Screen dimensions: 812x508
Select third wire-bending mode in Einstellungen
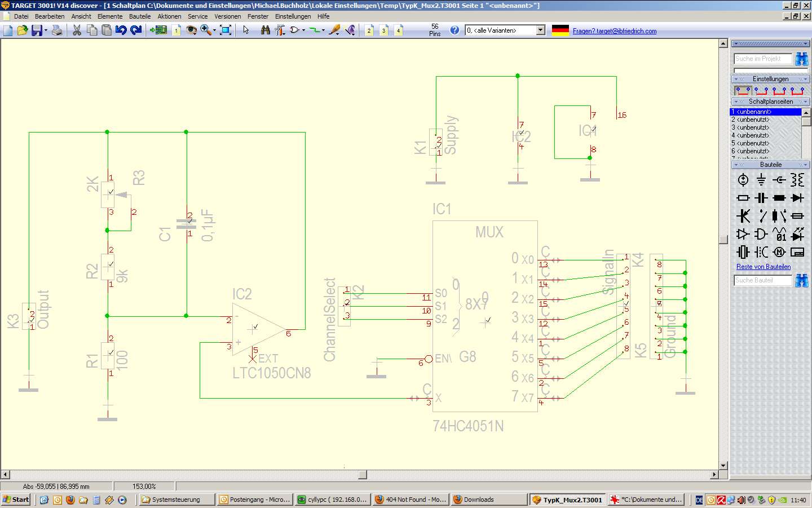tap(779, 90)
